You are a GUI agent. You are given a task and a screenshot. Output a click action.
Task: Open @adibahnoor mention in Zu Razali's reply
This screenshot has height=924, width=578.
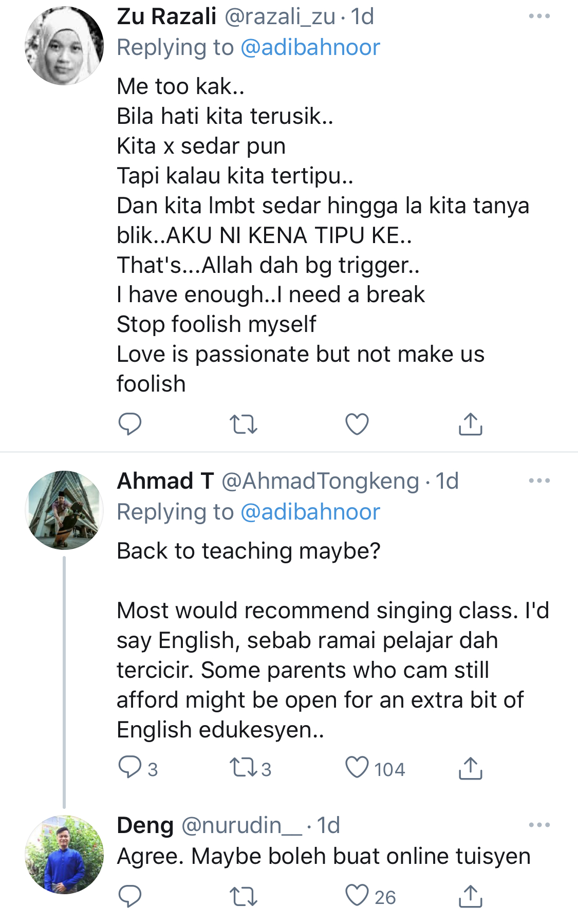click(x=310, y=48)
